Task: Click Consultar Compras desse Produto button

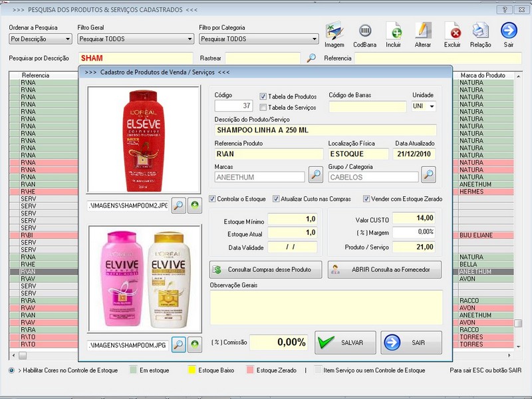Action: click(265, 270)
